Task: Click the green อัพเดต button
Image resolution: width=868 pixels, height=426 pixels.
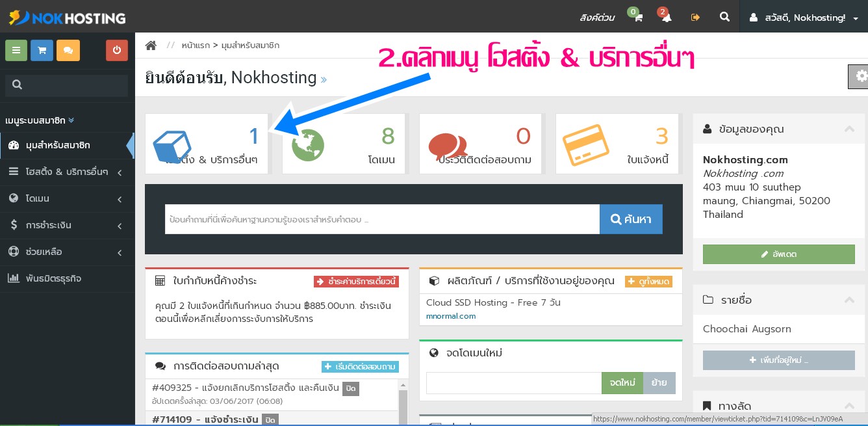Action: [779, 254]
